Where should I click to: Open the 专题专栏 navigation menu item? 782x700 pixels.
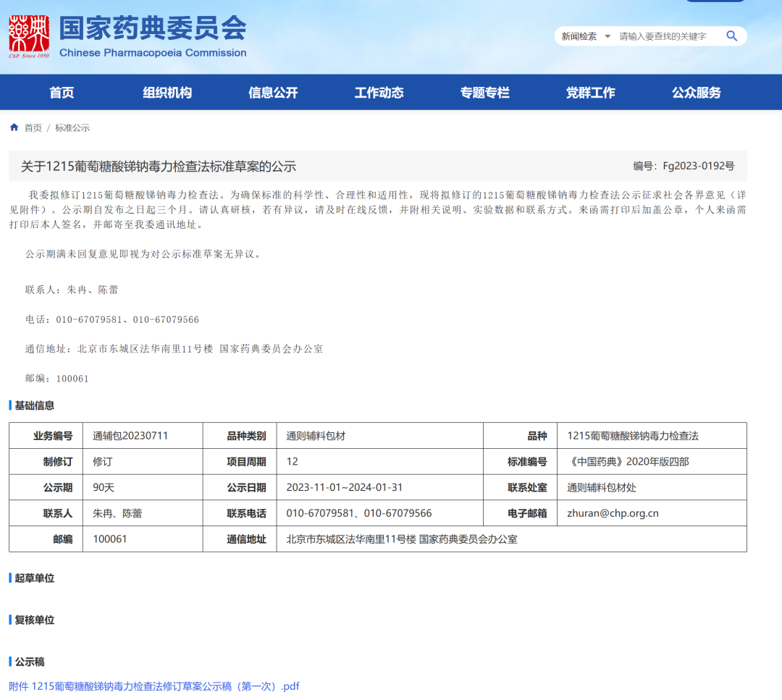click(484, 92)
